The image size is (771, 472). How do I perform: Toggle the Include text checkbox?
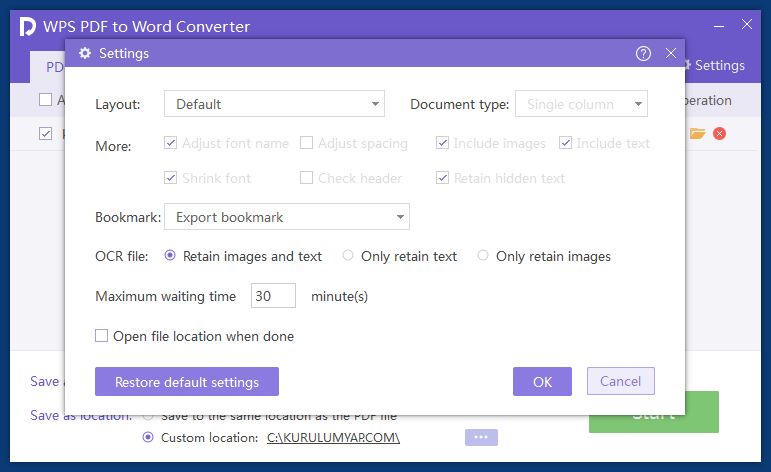pyautogui.click(x=565, y=143)
